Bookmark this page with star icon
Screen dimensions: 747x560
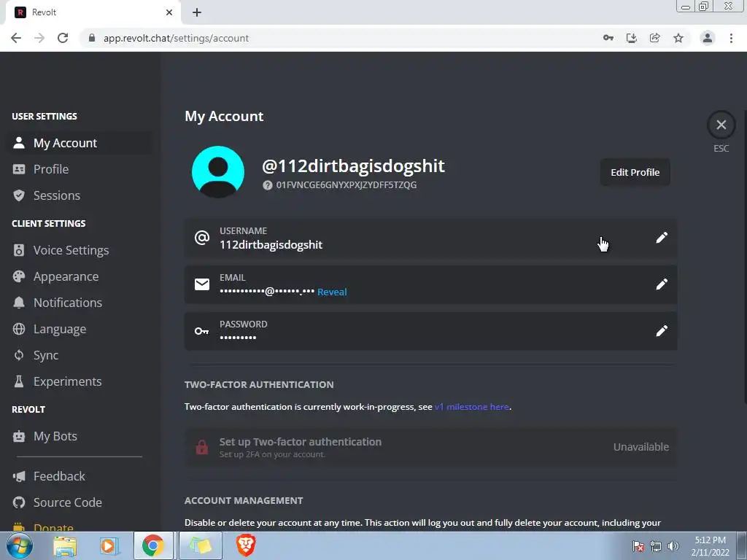[x=678, y=38]
